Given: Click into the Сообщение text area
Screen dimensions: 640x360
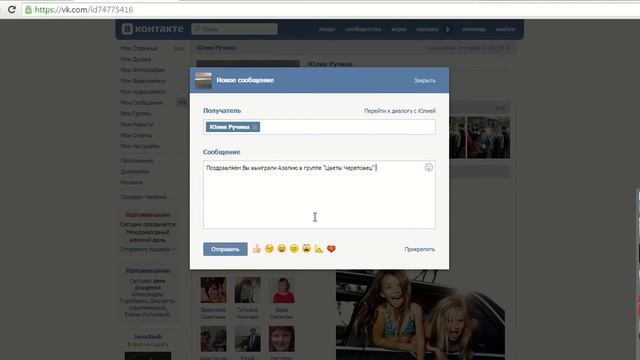Looking at the screenshot, I should pos(319,194).
